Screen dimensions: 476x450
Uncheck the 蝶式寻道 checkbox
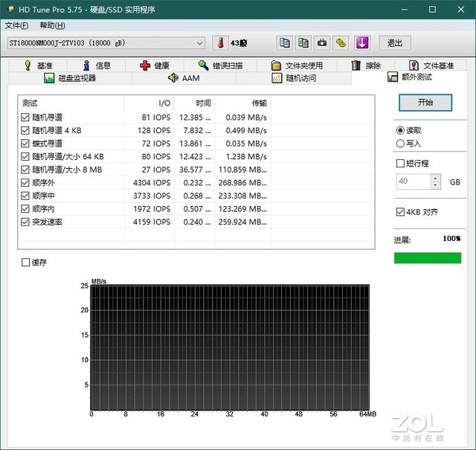coord(25,144)
